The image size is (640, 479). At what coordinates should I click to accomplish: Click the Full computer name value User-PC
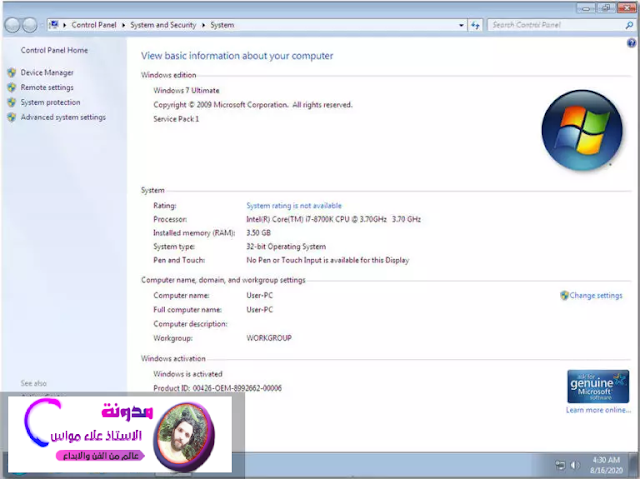(260, 310)
